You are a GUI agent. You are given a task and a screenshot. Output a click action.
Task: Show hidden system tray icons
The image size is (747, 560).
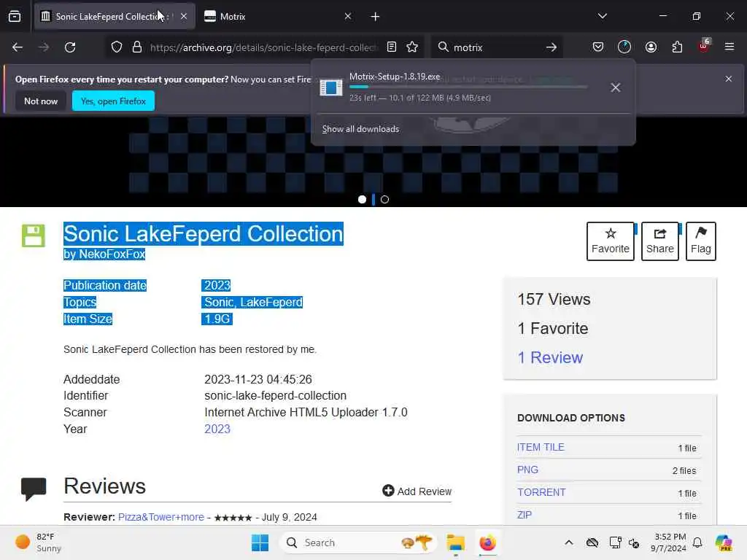pyautogui.click(x=569, y=542)
